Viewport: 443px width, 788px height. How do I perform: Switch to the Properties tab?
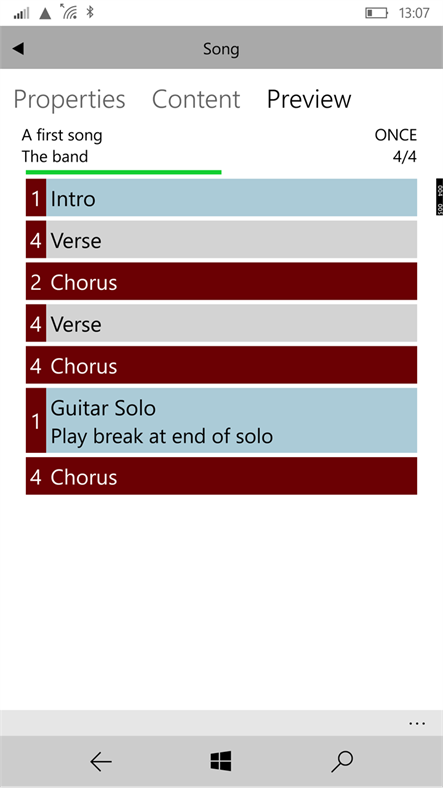click(69, 100)
